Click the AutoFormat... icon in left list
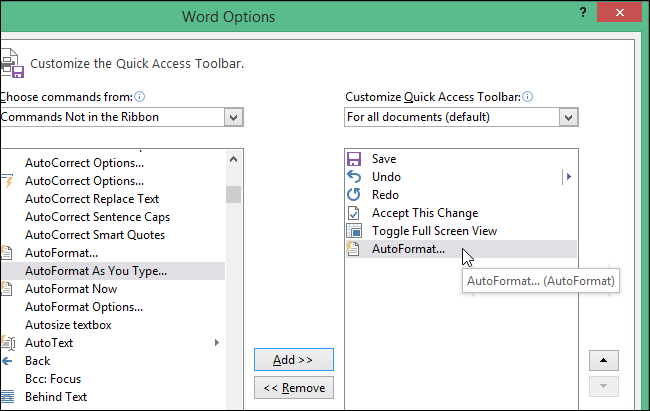This screenshot has width=650, height=411. pyautogui.click(x=7, y=253)
